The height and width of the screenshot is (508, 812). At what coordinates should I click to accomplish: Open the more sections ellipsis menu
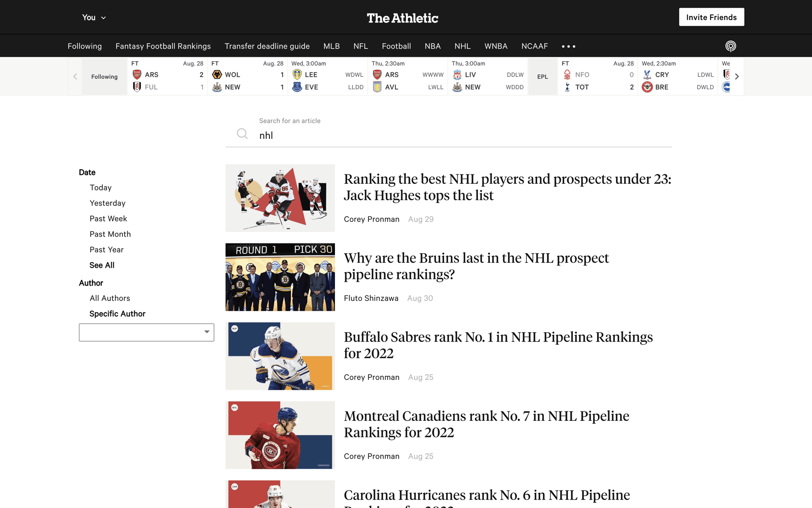(x=568, y=46)
